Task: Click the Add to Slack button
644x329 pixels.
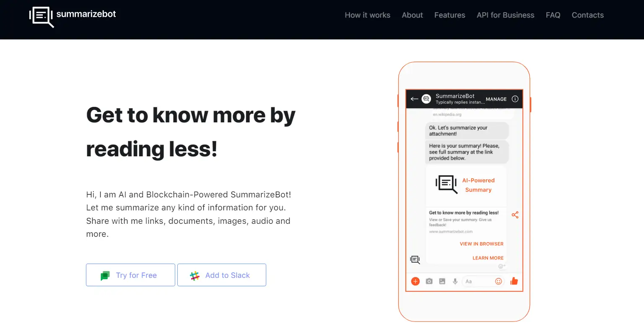Action: coord(222,275)
